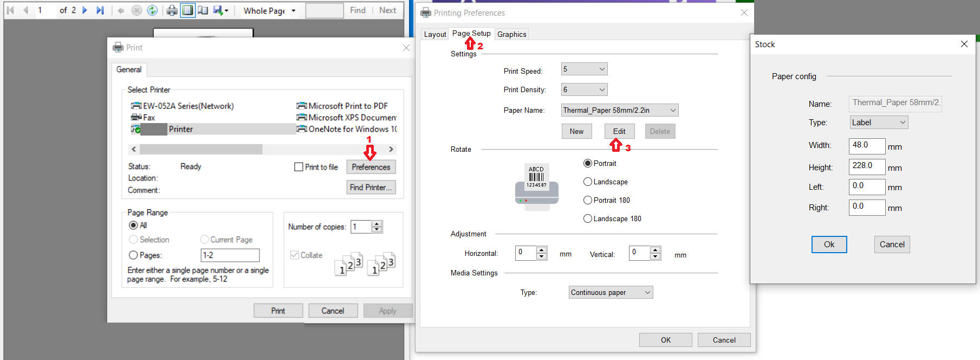Switch to Graphics tab
The image size is (980, 360).
512,34
